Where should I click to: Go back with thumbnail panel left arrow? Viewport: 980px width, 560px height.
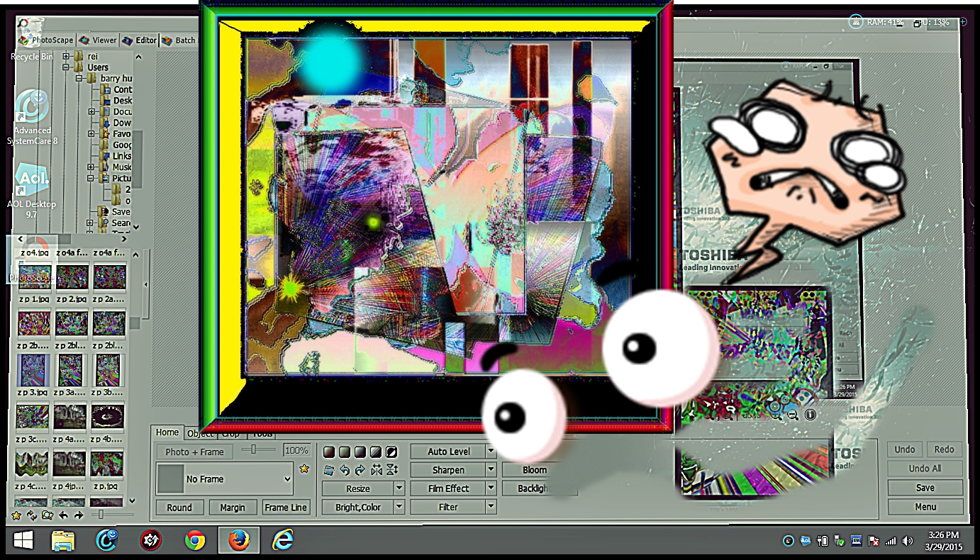63,515
